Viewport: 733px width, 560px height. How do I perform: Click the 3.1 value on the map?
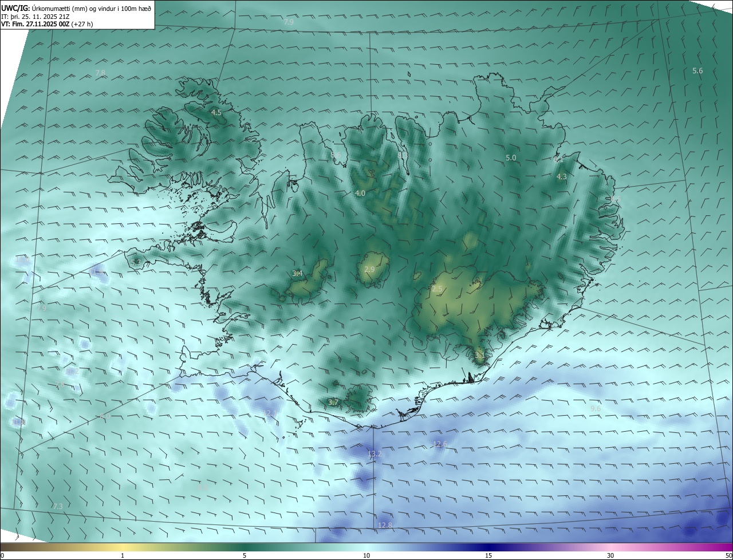(x=480, y=355)
